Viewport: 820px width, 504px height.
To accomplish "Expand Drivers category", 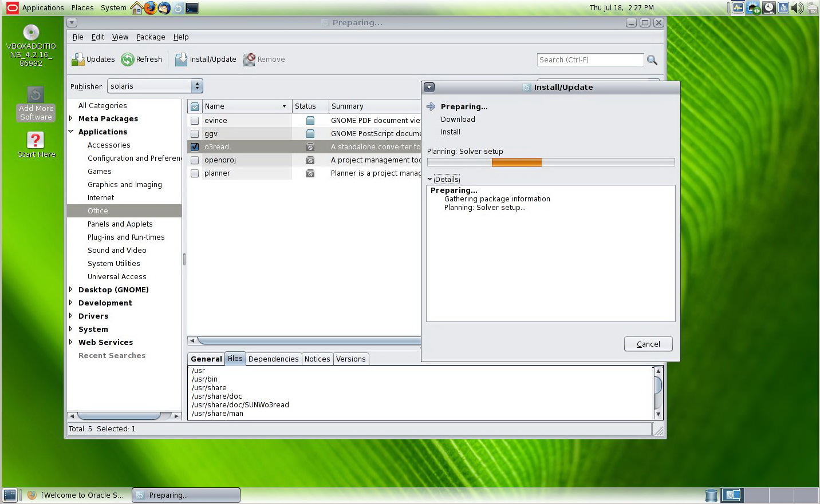I will 71,316.
